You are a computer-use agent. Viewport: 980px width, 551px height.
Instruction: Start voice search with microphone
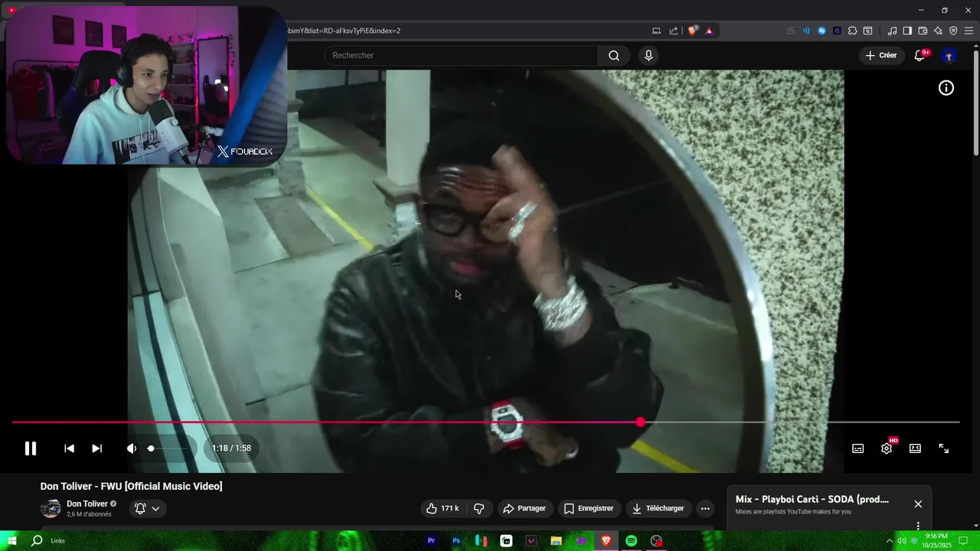648,55
